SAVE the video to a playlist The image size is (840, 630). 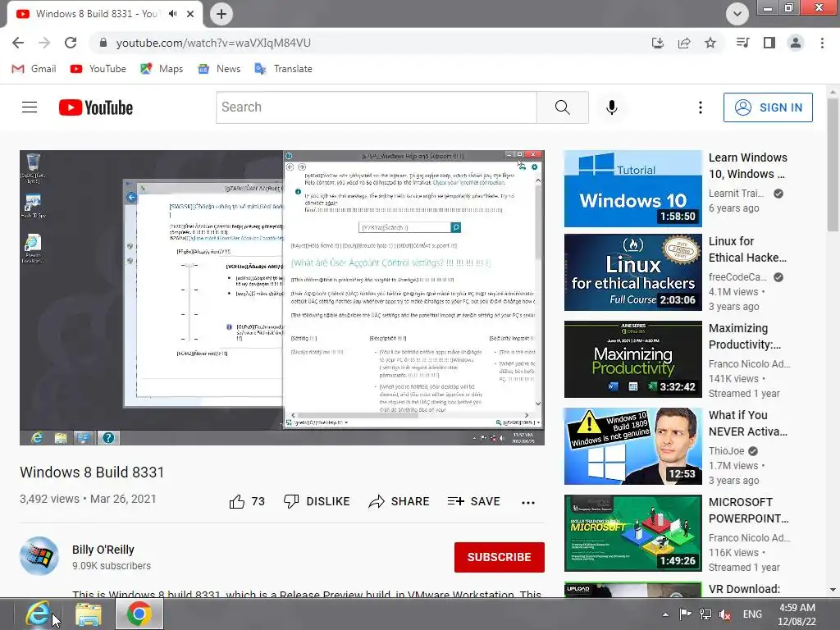(x=474, y=501)
